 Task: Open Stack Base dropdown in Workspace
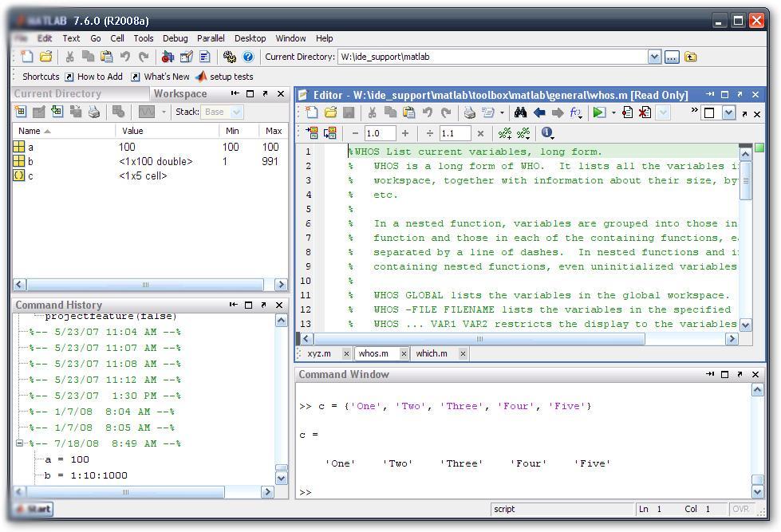(x=237, y=112)
